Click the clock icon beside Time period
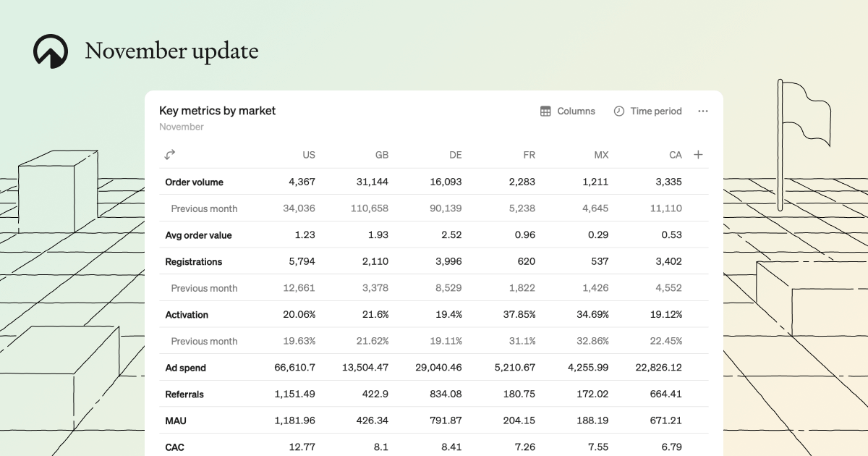The height and width of the screenshot is (456, 868). coord(619,111)
